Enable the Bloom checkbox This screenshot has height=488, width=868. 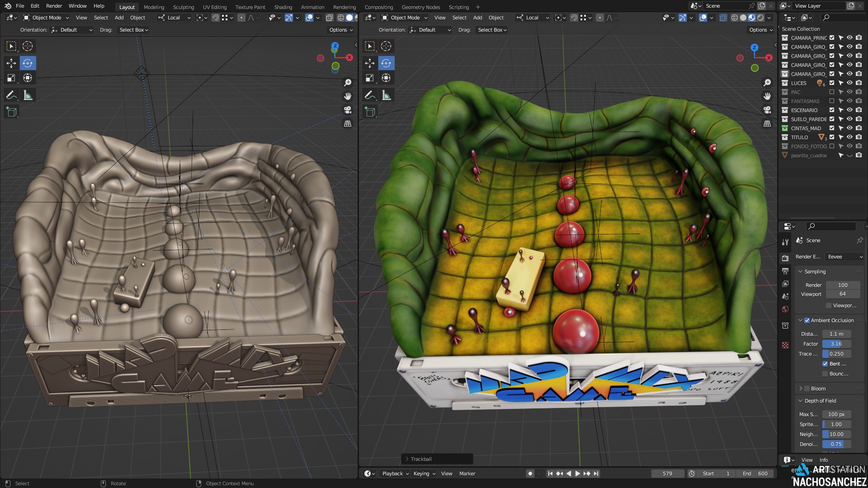click(807, 389)
